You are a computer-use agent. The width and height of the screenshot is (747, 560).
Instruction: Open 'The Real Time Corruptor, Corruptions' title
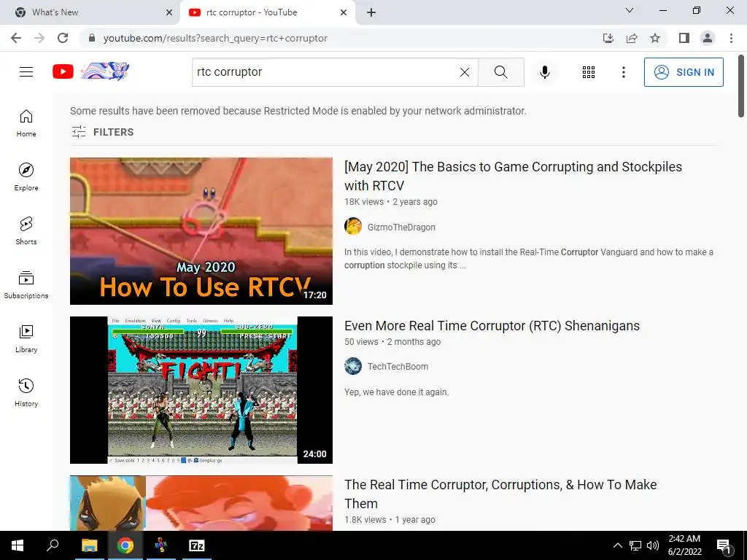tap(500, 494)
